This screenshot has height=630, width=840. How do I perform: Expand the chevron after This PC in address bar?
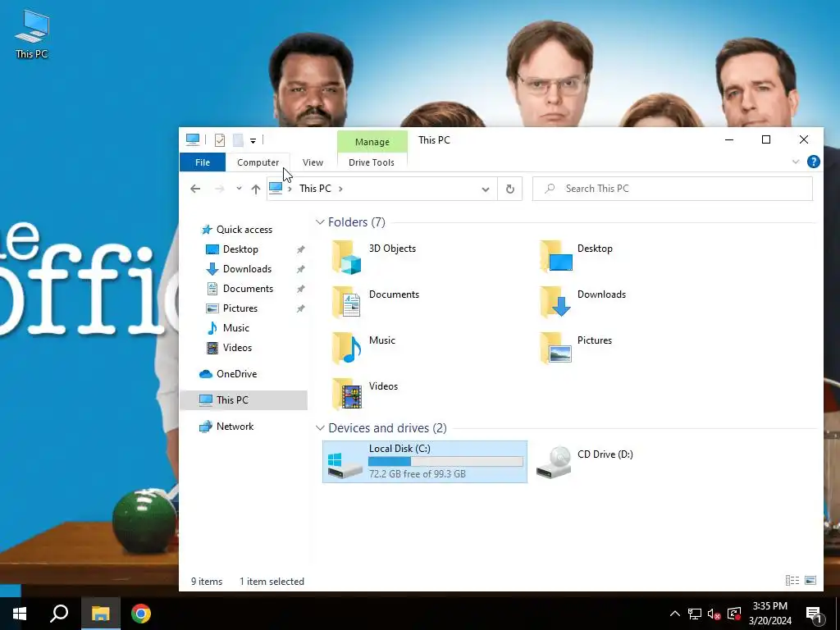click(340, 189)
